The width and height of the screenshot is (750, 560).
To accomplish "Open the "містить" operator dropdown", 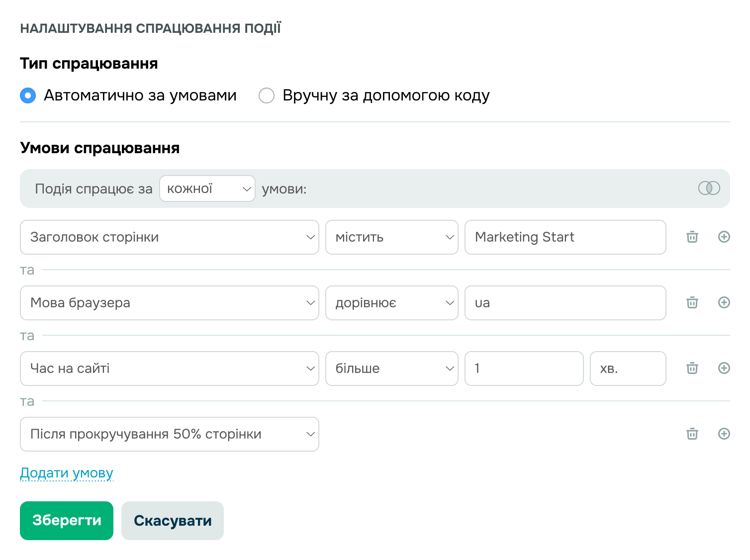I will click(391, 237).
